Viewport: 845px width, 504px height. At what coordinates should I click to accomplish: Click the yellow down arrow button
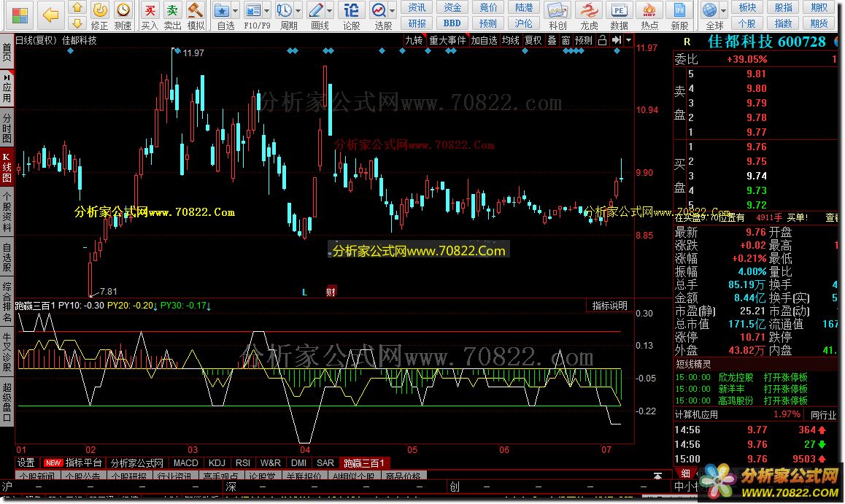click(x=77, y=23)
